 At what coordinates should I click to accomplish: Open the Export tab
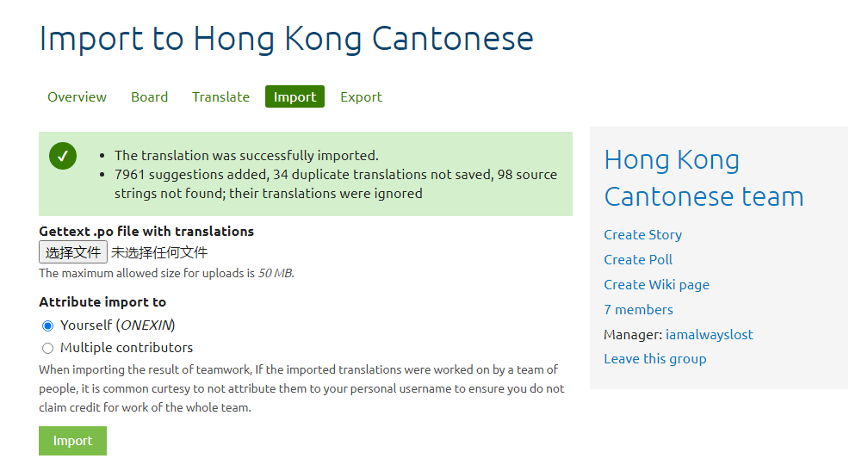(361, 96)
